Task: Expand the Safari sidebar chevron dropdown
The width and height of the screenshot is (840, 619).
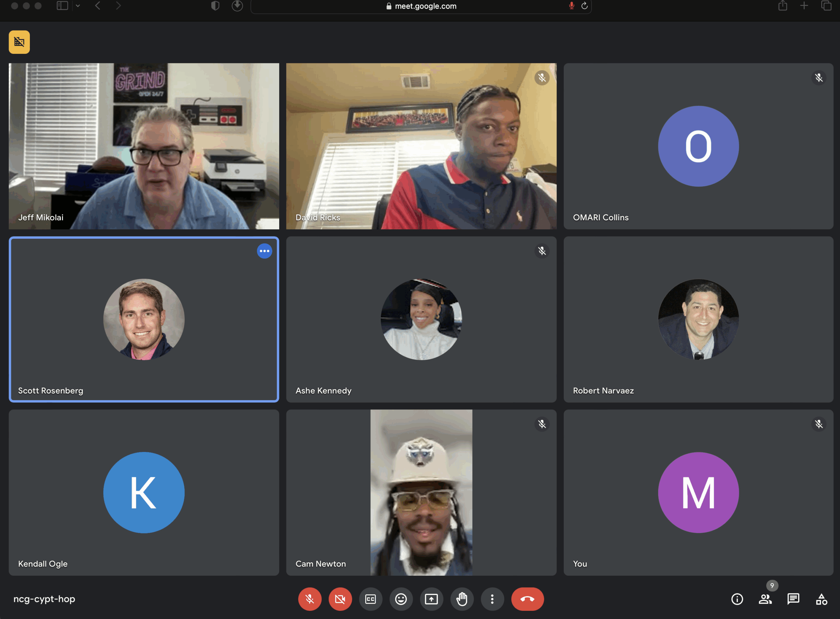Action: tap(78, 6)
